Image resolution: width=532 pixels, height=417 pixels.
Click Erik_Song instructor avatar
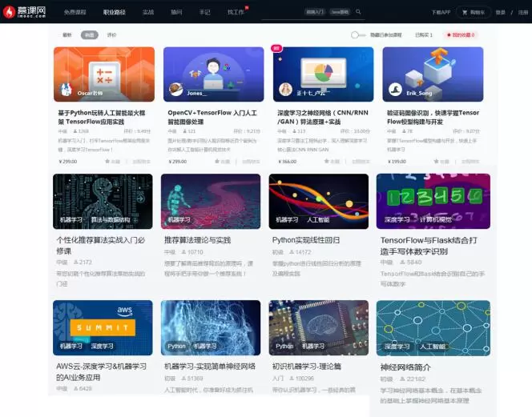pos(395,90)
